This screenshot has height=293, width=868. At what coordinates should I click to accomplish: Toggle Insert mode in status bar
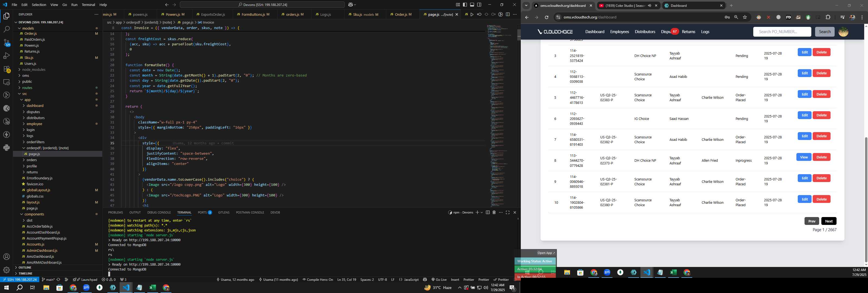(x=455, y=279)
